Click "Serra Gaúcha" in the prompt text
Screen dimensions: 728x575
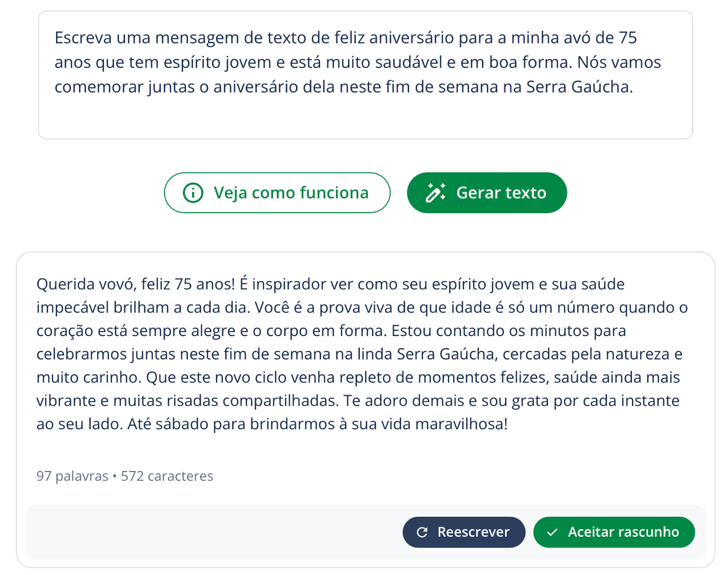(578, 87)
